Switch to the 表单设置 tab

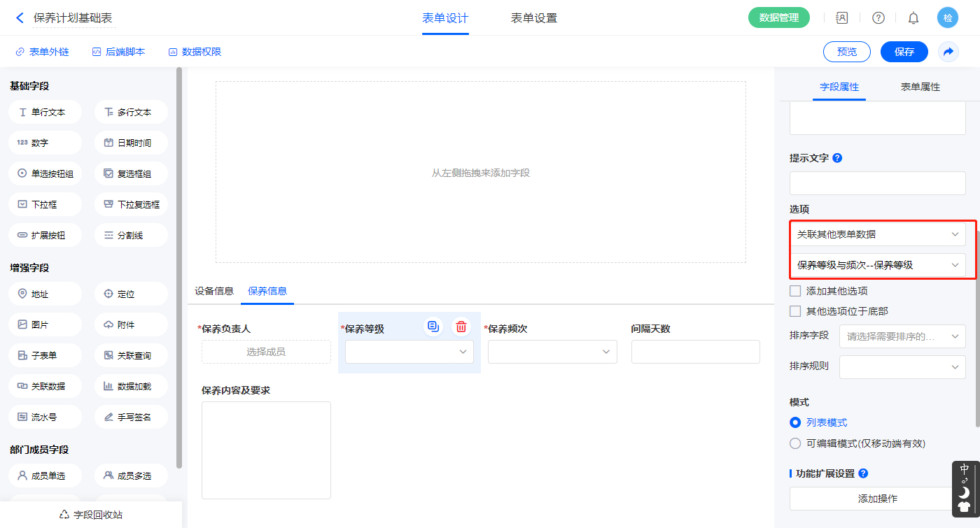tap(534, 18)
